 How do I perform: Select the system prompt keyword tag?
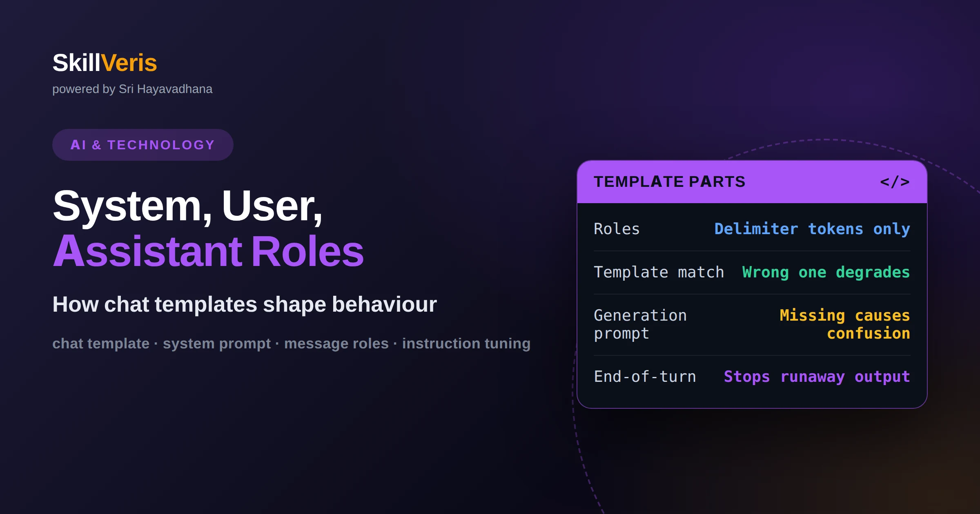(x=217, y=344)
